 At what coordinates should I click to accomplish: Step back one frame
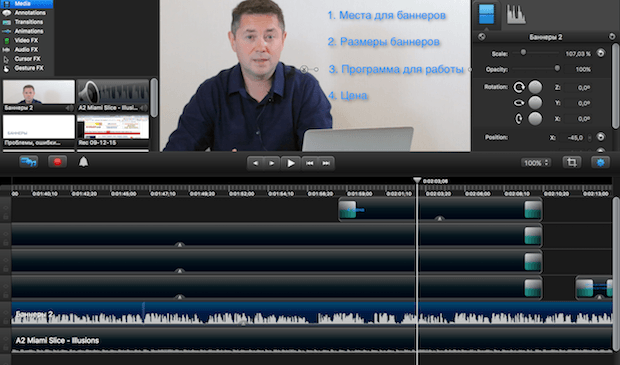[x=255, y=163]
